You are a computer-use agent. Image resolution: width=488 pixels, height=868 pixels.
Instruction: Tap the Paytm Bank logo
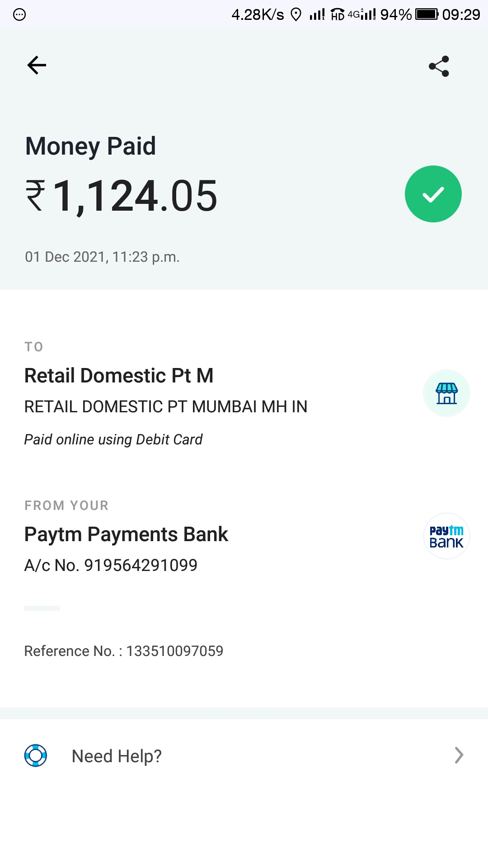446,536
